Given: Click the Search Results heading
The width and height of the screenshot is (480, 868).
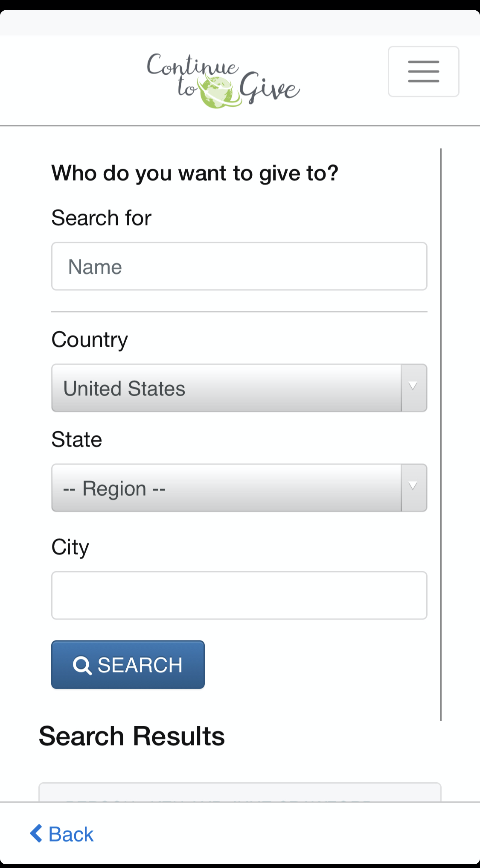Looking at the screenshot, I should click(x=132, y=736).
